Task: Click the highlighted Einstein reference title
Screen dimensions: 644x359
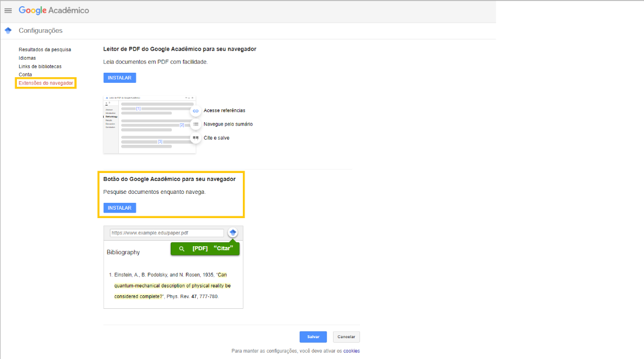Action: (172, 286)
